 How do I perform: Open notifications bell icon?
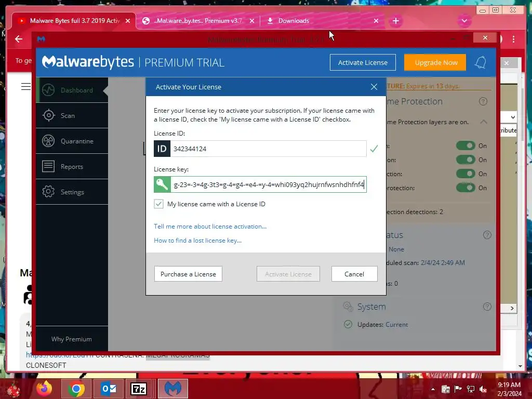(481, 62)
